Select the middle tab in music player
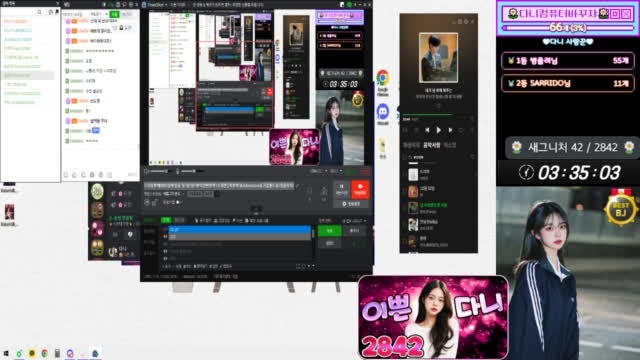Viewport: 640px width, 360px height. 431,145
